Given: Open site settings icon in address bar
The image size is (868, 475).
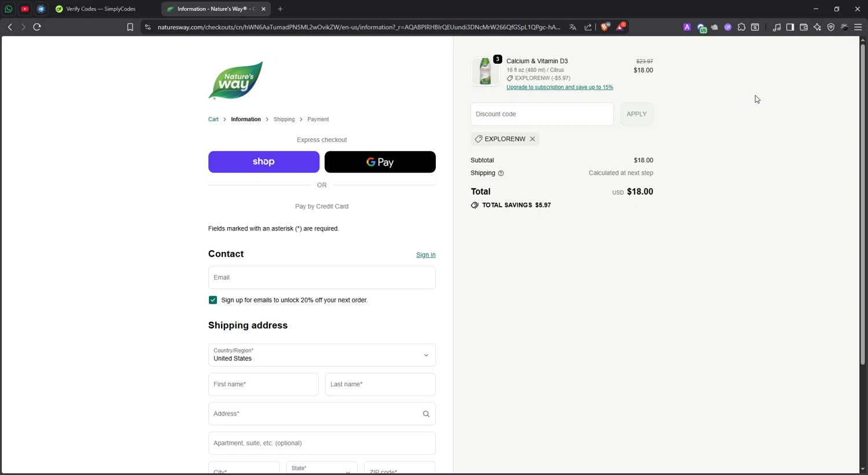Looking at the screenshot, I should (148, 27).
